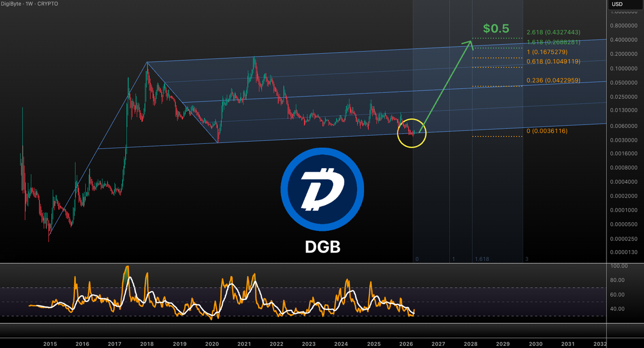Select the 0.236 (0.0422959) Fibonacci label

point(553,80)
